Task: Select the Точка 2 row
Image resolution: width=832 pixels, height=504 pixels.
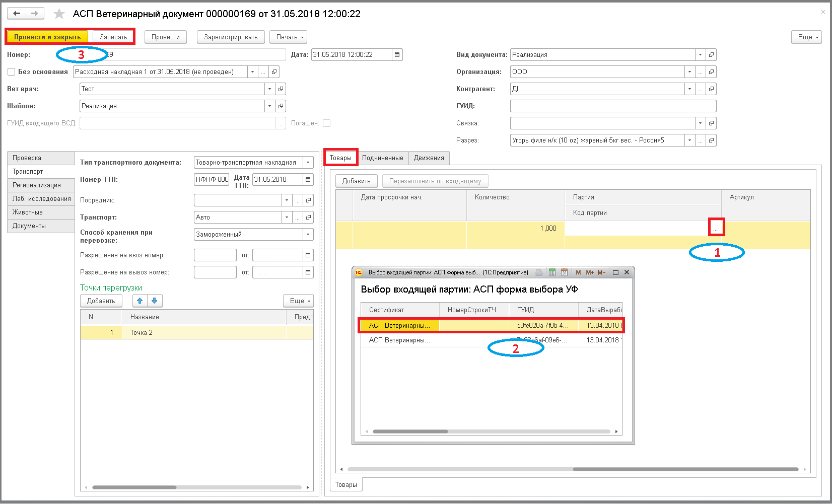Action: [197, 332]
